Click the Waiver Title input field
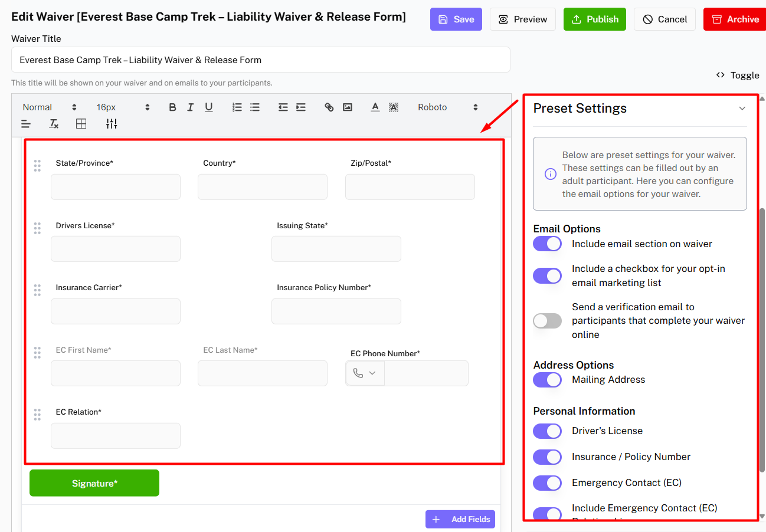This screenshot has width=766, height=532. (x=260, y=60)
